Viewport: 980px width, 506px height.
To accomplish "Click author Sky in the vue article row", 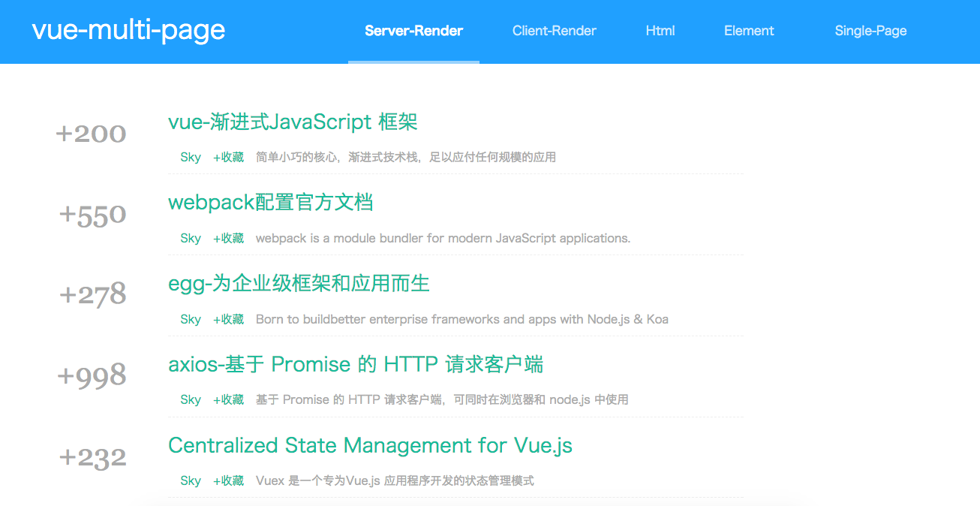I will [x=191, y=157].
